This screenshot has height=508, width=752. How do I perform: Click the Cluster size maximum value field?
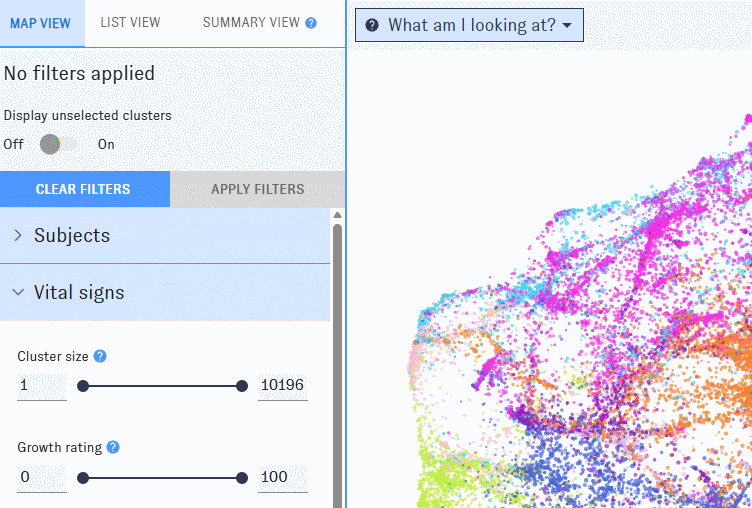pyautogui.click(x=282, y=386)
